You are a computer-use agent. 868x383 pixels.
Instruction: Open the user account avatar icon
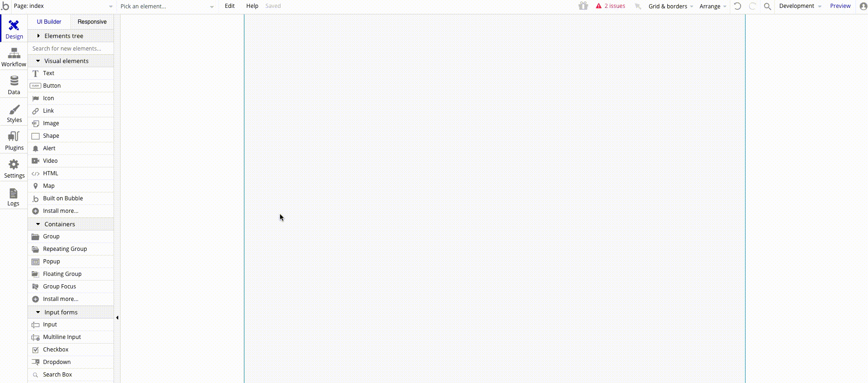point(863,6)
